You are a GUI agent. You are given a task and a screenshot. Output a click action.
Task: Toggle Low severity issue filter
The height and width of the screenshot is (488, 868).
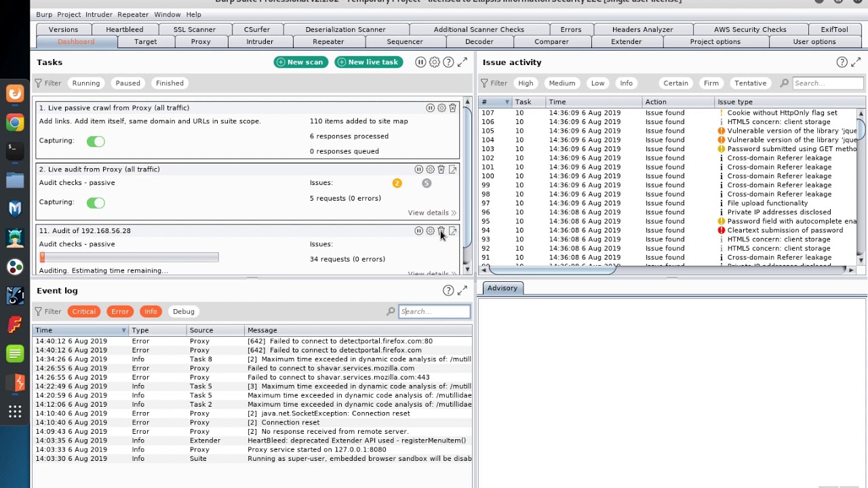597,83
